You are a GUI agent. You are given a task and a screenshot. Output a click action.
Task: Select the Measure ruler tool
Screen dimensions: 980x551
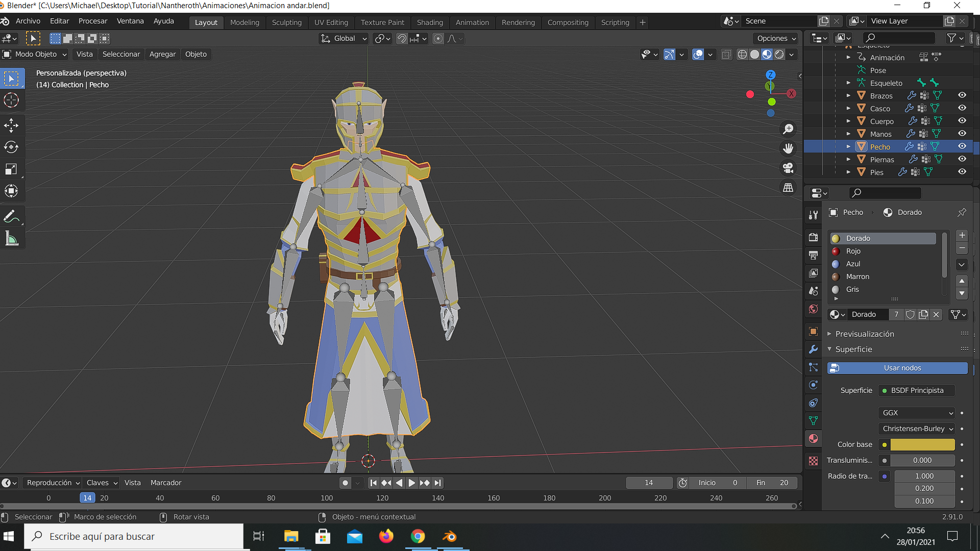click(x=11, y=238)
